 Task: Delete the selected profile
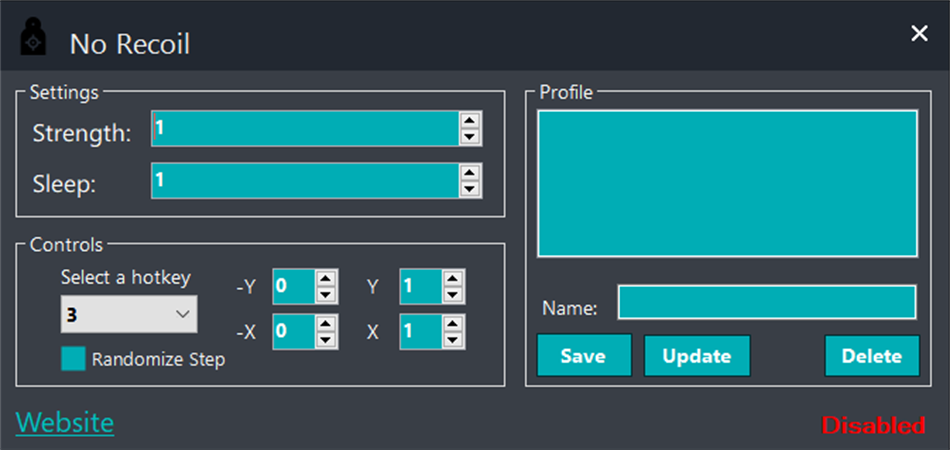coord(872,356)
